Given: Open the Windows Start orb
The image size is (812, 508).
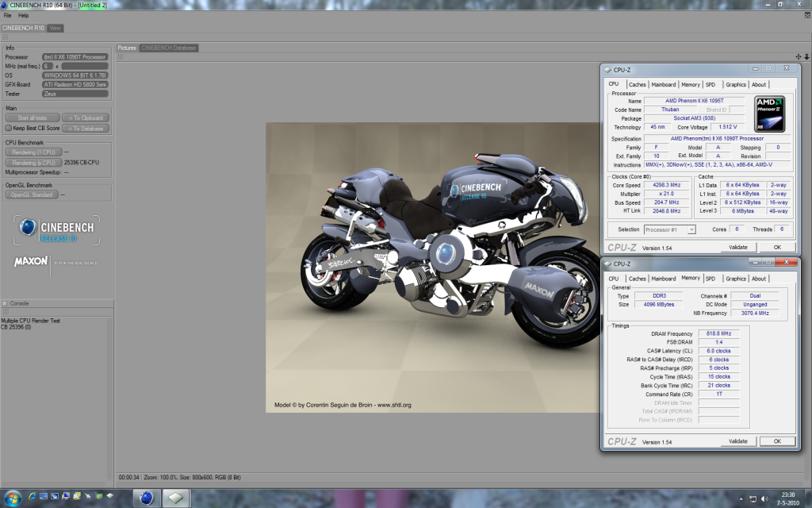Looking at the screenshot, I should click(13, 498).
